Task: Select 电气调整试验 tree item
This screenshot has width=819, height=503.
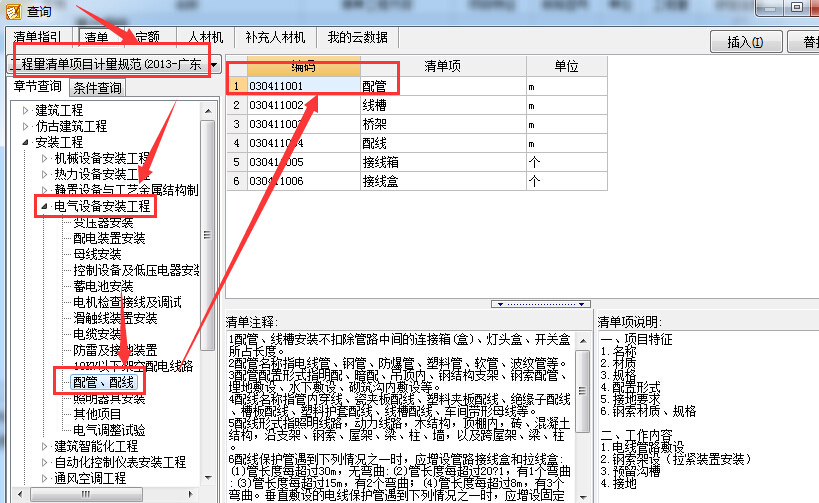Action: 109,430
